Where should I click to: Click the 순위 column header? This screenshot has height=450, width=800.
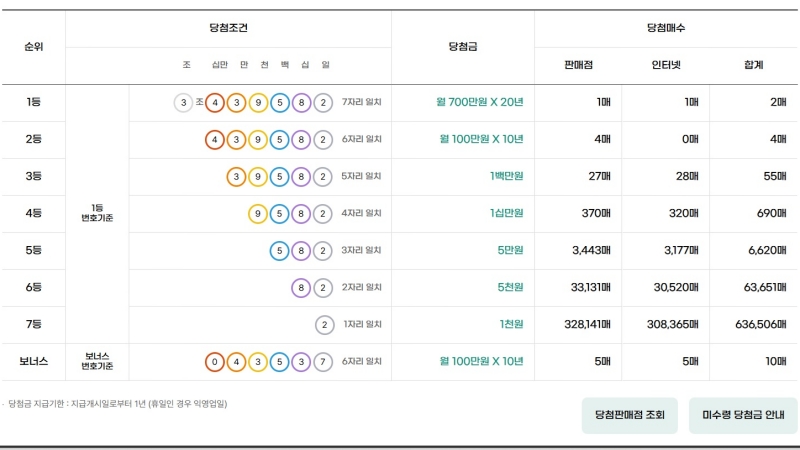34,46
